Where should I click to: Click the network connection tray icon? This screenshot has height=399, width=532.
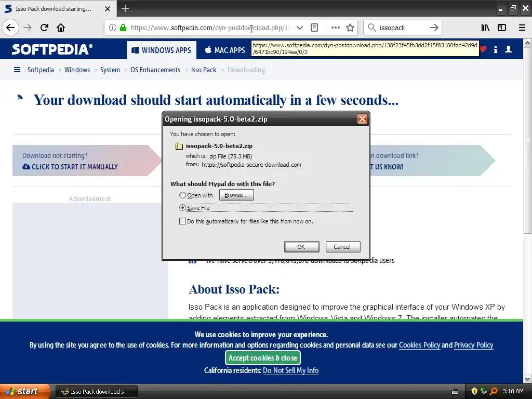pos(484,391)
